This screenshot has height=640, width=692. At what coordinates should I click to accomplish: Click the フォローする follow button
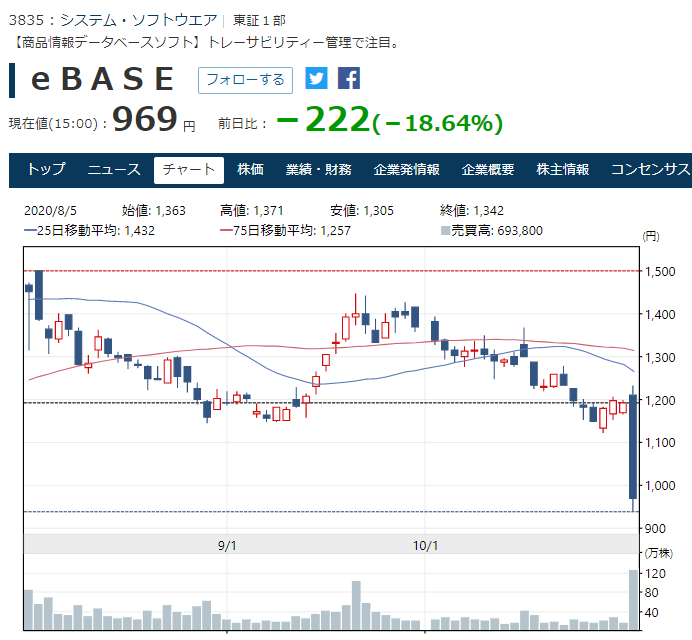point(245,80)
